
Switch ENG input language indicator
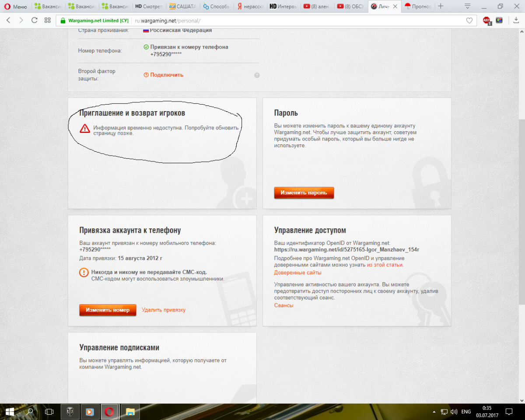tap(466, 412)
